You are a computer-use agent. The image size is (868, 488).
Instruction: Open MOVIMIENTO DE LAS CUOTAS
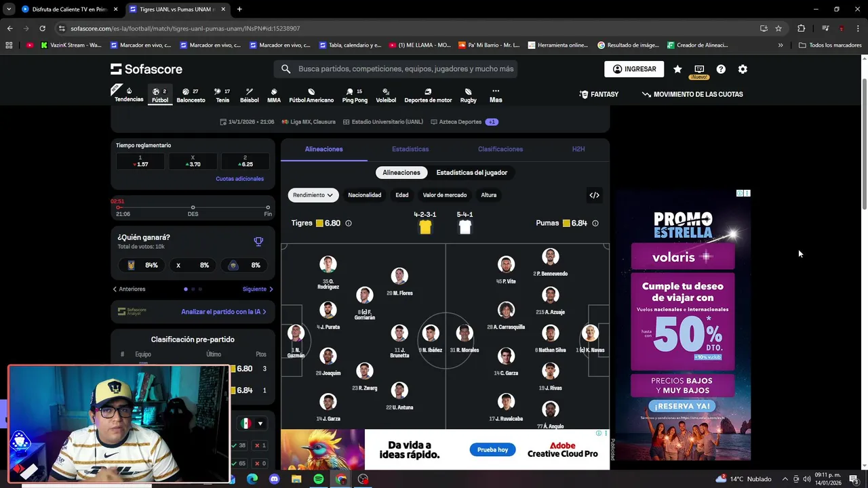click(692, 94)
